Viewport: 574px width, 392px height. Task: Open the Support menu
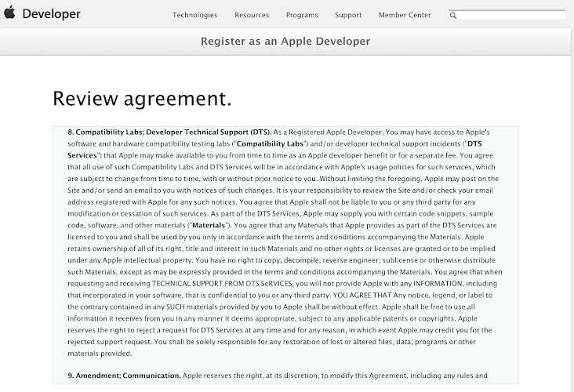click(348, 15)
